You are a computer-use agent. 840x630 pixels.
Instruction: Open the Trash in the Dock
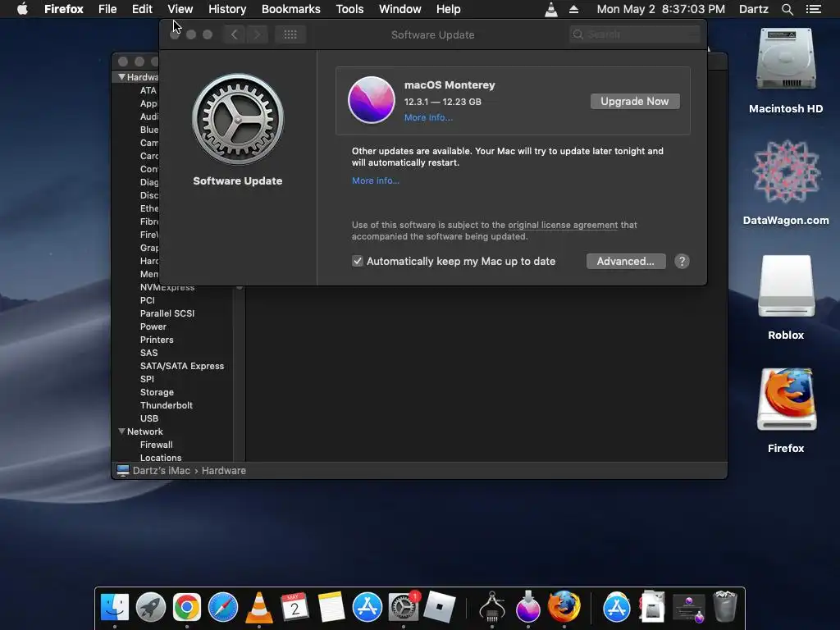(x=725, y=607)
